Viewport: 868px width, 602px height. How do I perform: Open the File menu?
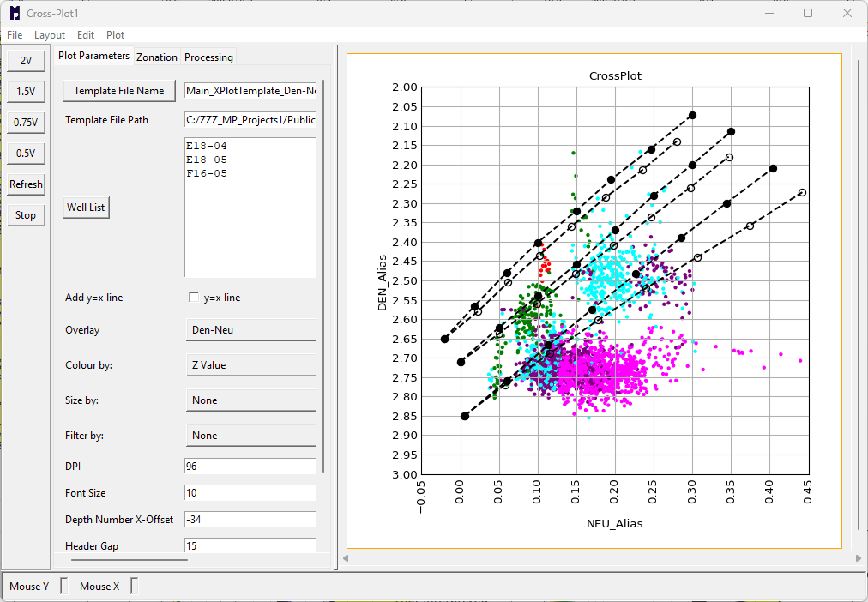(x=15, y=35)
